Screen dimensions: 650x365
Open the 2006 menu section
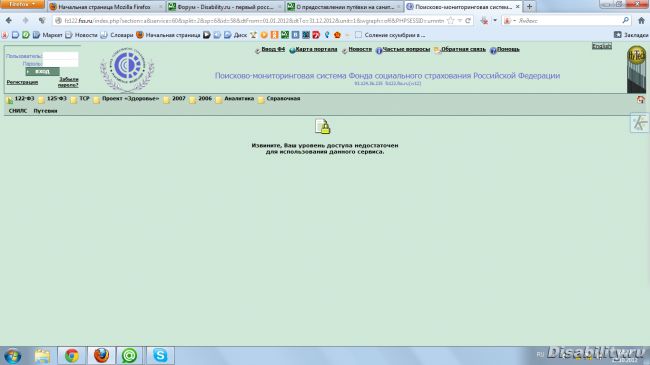[205, 99]
